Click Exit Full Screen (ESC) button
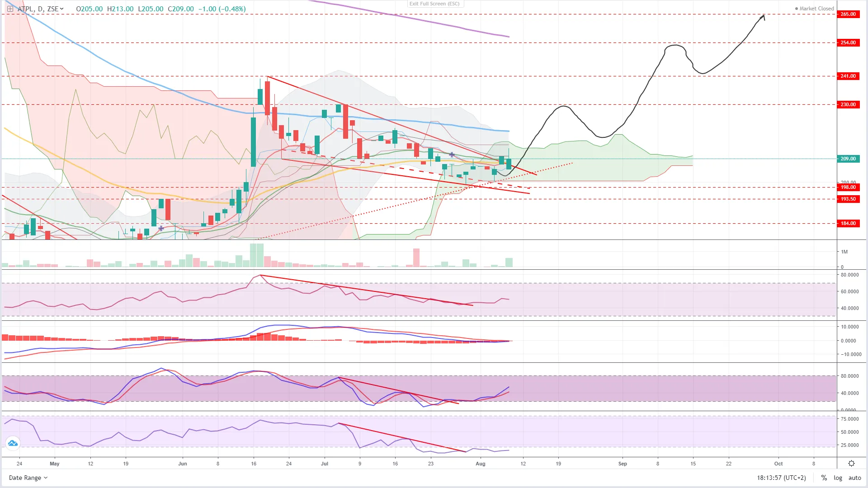868x488 pixels. click(434, 4)
